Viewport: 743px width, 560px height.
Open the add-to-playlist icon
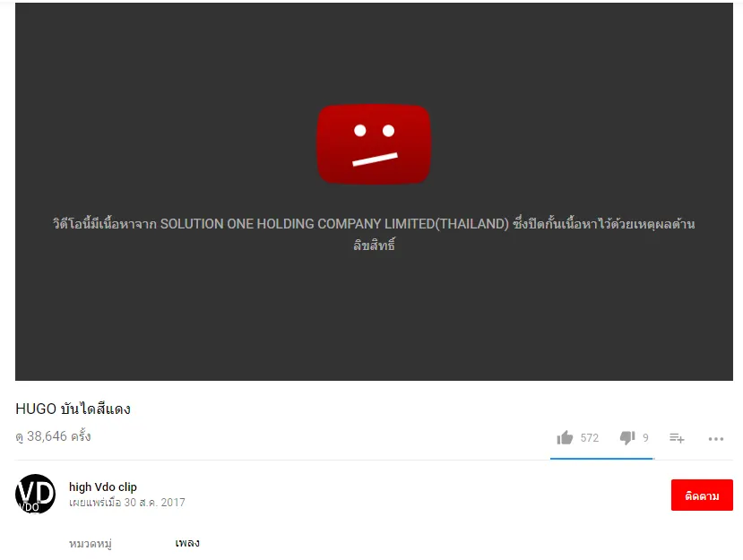coord(677,438)
